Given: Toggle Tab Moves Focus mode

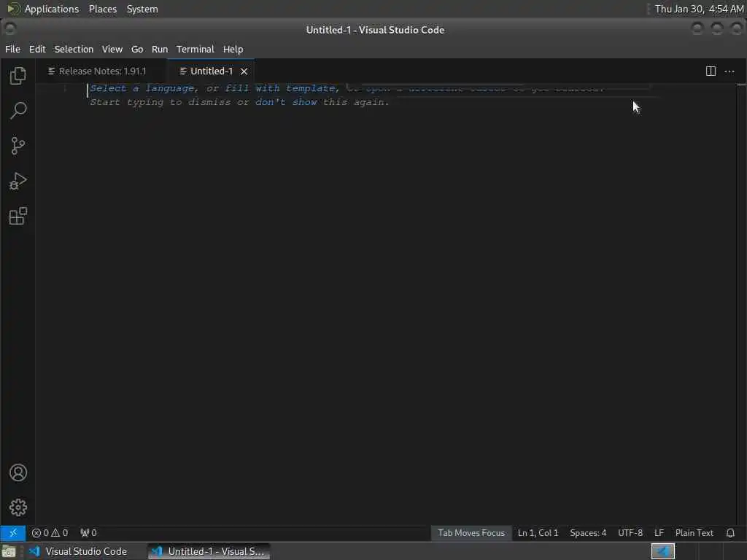Looking at the screenshot, I should 471,533.
